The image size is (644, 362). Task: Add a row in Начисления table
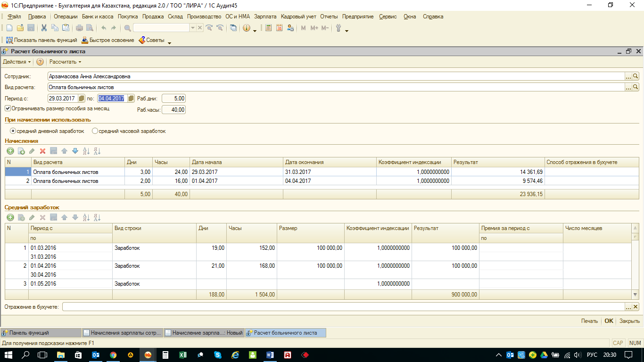tap(10, 151)
